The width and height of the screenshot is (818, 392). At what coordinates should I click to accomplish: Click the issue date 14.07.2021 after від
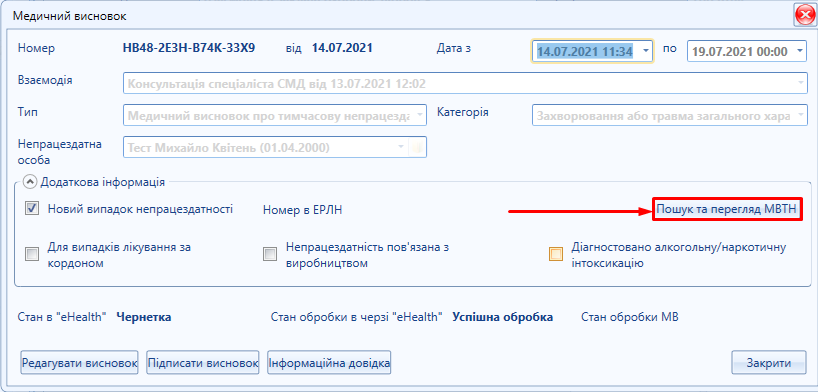pyautogui.click(x=342, y=49)
